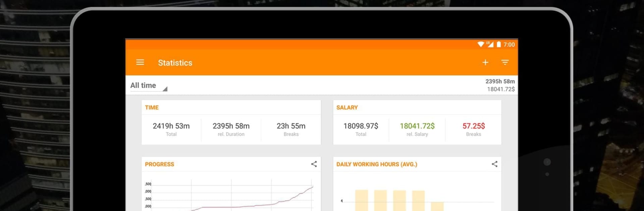Tap the shortest fifth bar in daily hours chart
The height and width of the screenshot is (211, 644).
tap(437, 206)
